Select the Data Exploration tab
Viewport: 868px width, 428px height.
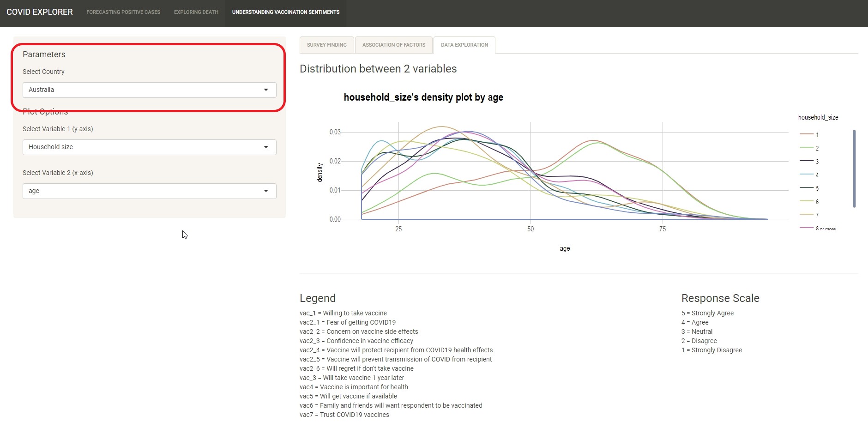coord(464,45)
